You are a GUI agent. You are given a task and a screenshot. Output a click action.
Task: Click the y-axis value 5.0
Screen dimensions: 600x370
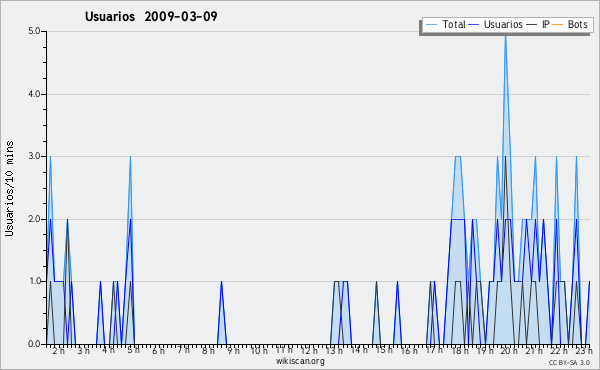point(34,31)
